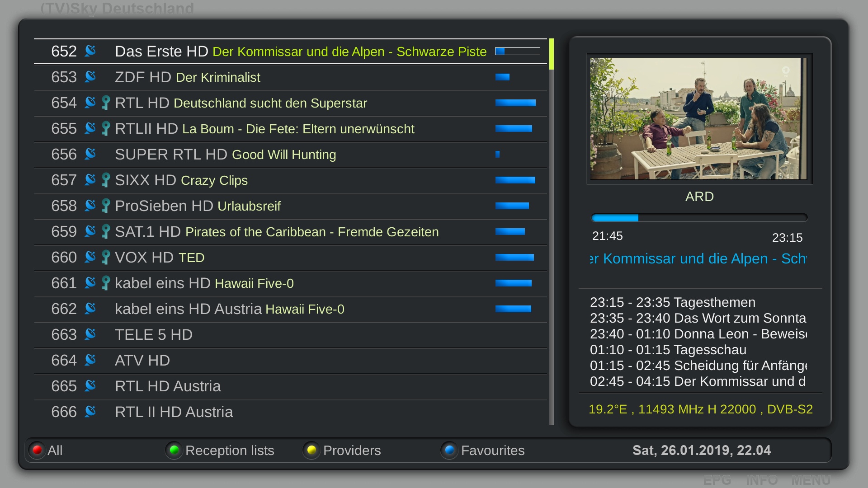Choose kabel eins HD Austria channel
Image resolution: width=868 pixels, height=488 pixels.
click(290, 309)
